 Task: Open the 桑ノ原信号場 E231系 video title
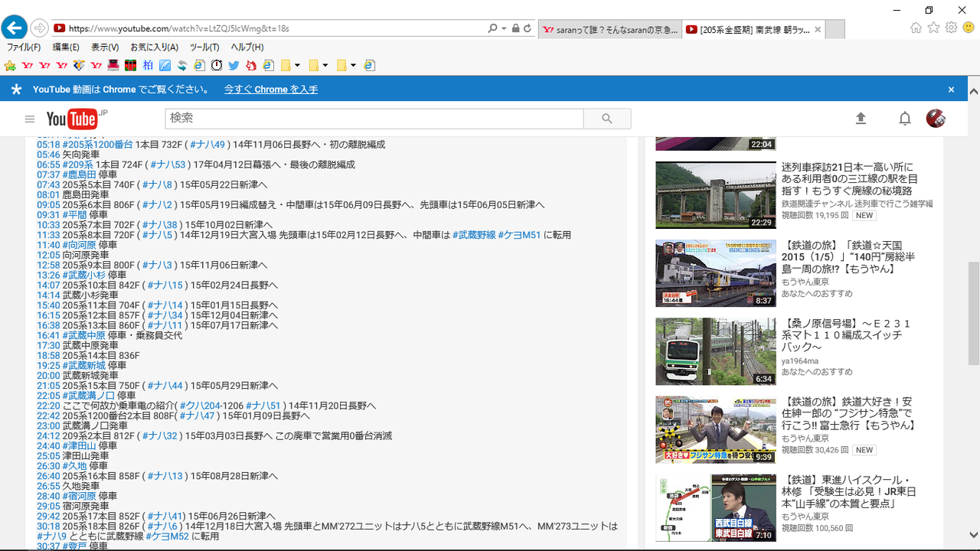coord(846,335)
